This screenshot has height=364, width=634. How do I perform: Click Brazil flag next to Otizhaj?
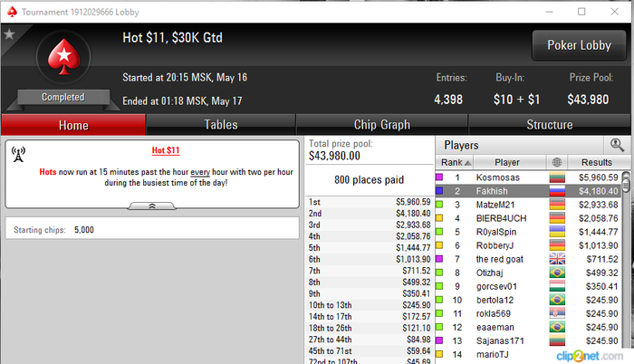coord(557,273)
